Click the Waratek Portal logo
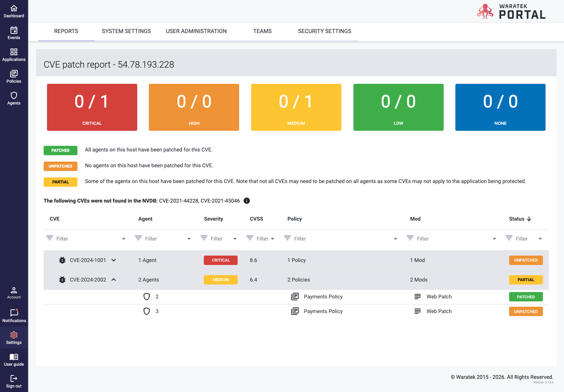Screen dimensions: 564x392 pyautogui.click(x=511, y=11)
